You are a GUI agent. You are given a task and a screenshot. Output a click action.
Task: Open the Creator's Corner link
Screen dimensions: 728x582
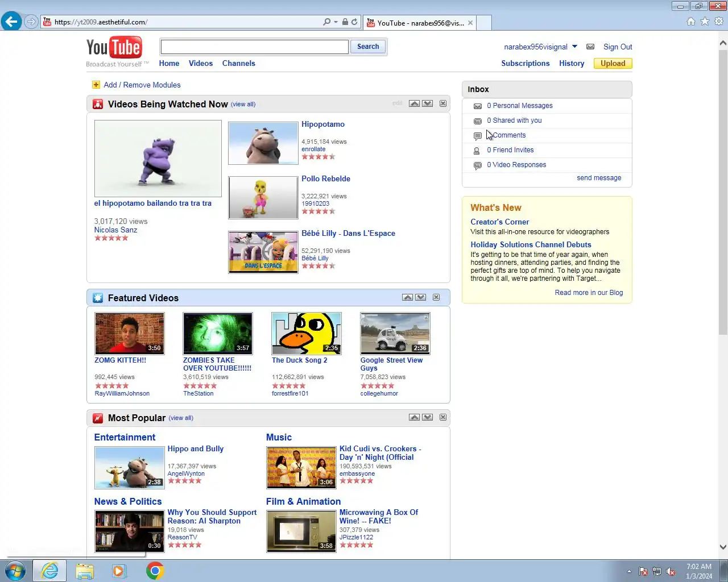tap(499, 222)
